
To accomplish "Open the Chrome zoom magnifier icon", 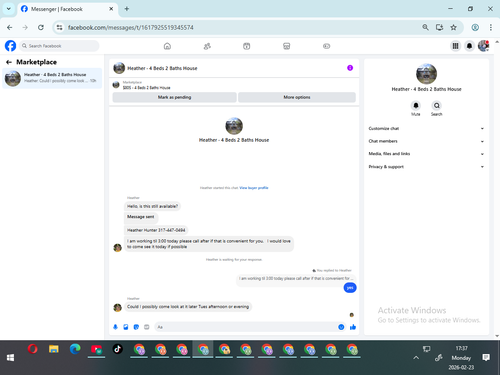I will pos(425,27).
